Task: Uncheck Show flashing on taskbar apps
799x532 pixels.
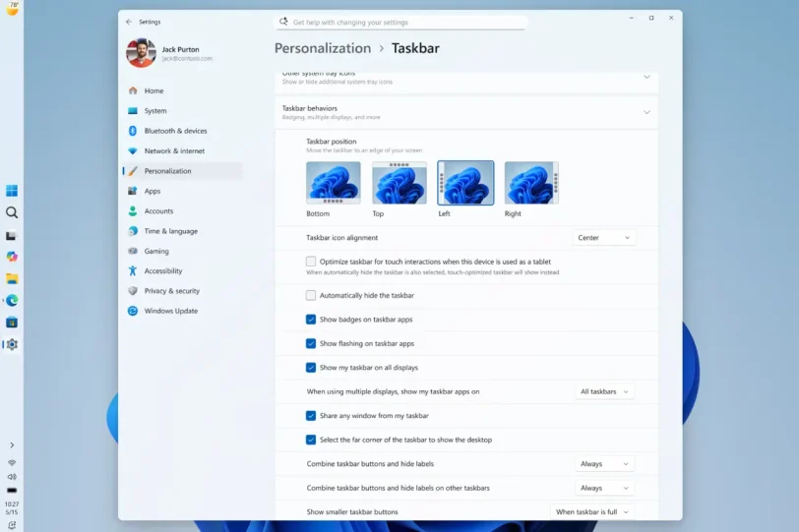Action: point(311,343)
